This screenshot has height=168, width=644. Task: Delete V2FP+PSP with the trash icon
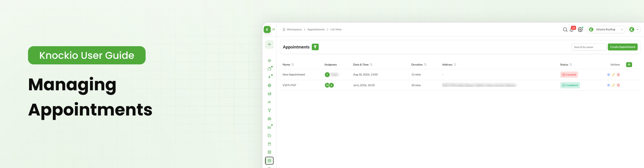[x=618, y=85]
